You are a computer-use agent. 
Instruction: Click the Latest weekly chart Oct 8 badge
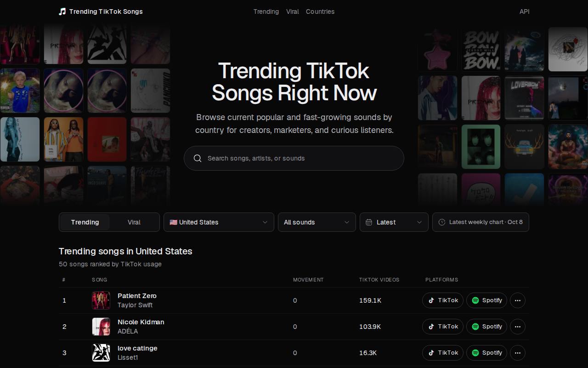(x=481, y=222)
